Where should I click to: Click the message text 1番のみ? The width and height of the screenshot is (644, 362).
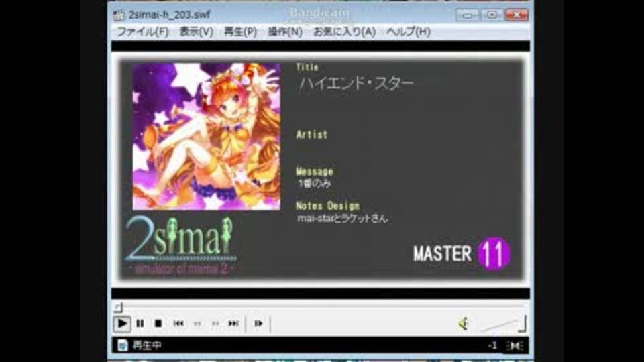tap(314, 184)
